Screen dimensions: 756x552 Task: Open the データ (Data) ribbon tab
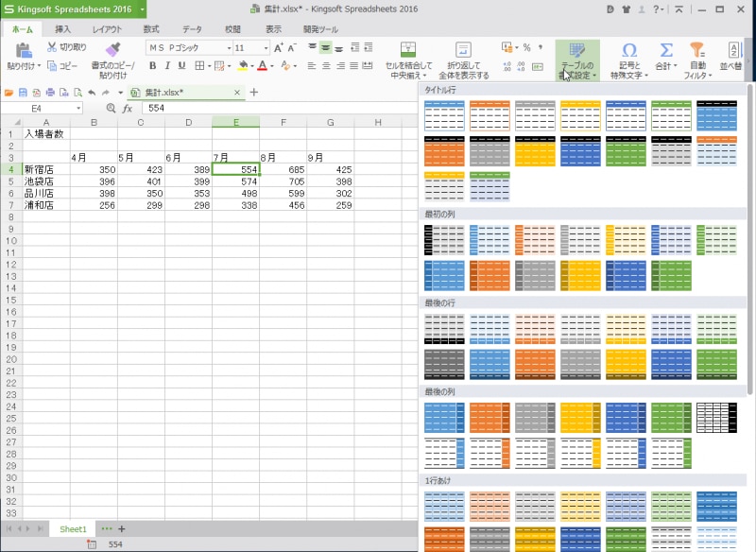pos(192,29)
